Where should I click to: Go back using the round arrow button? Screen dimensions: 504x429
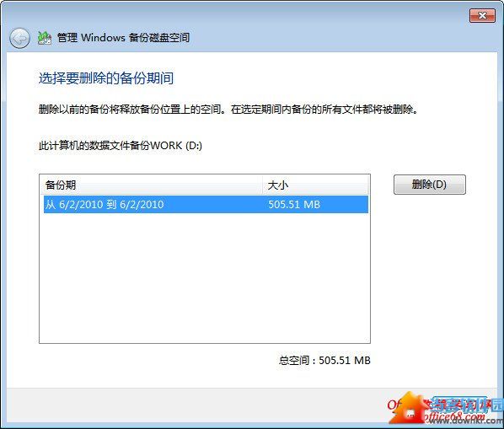[x=19, y=38]
